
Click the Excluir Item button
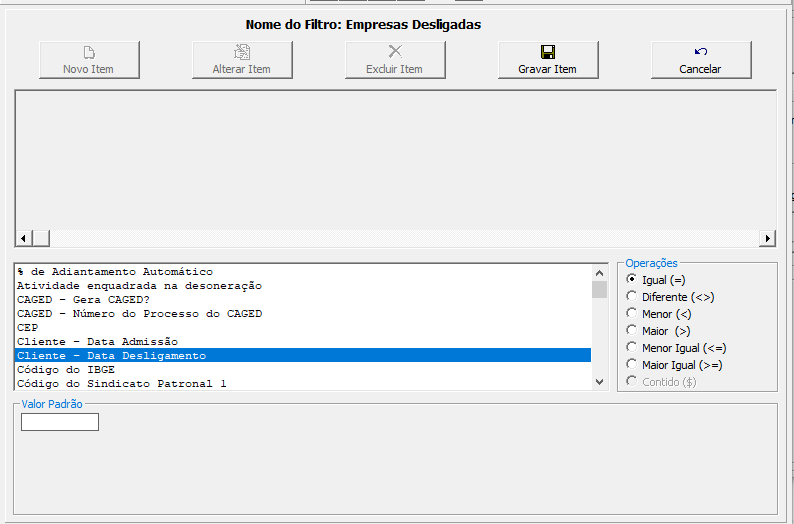pyautogui.click(x=395, y=60)
